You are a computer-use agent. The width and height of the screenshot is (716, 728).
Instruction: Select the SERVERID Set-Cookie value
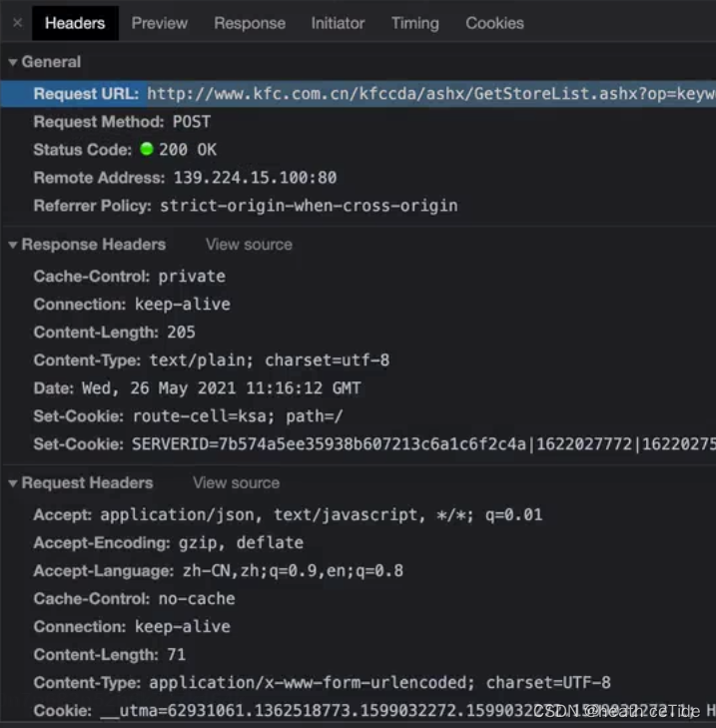tap(423, 444)
